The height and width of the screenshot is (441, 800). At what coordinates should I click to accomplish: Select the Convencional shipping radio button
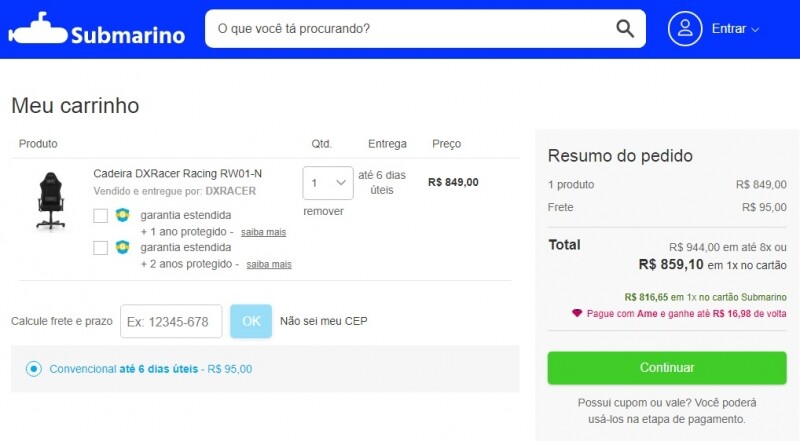(34, 369)
